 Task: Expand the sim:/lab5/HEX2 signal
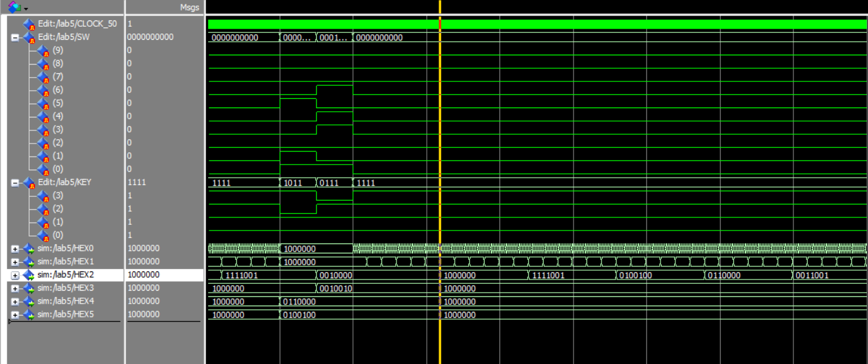pos(15,275)
